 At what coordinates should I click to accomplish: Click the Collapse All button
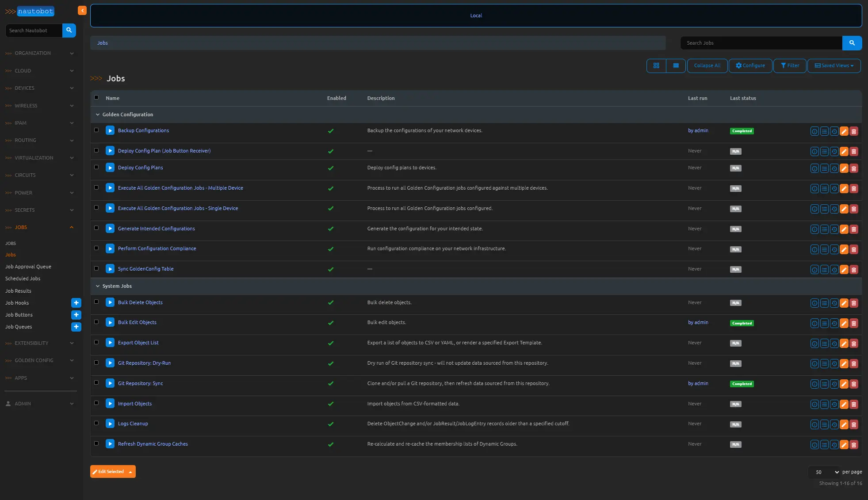click(707, 65)
